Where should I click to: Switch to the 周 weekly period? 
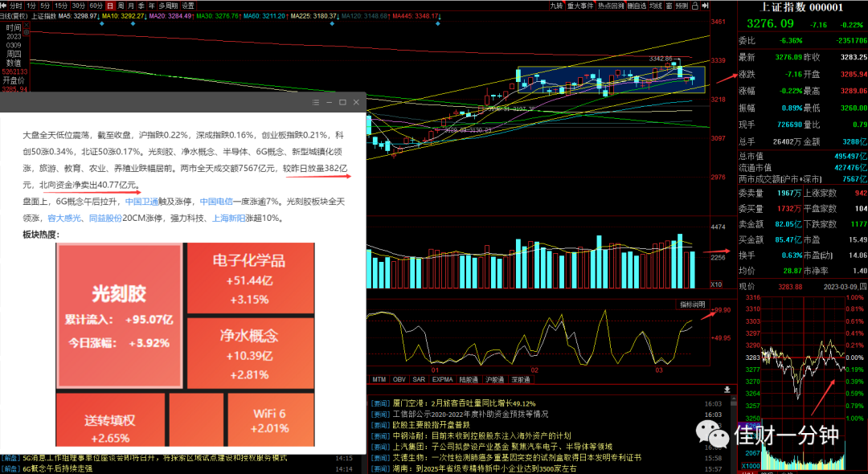pos(121,6)
